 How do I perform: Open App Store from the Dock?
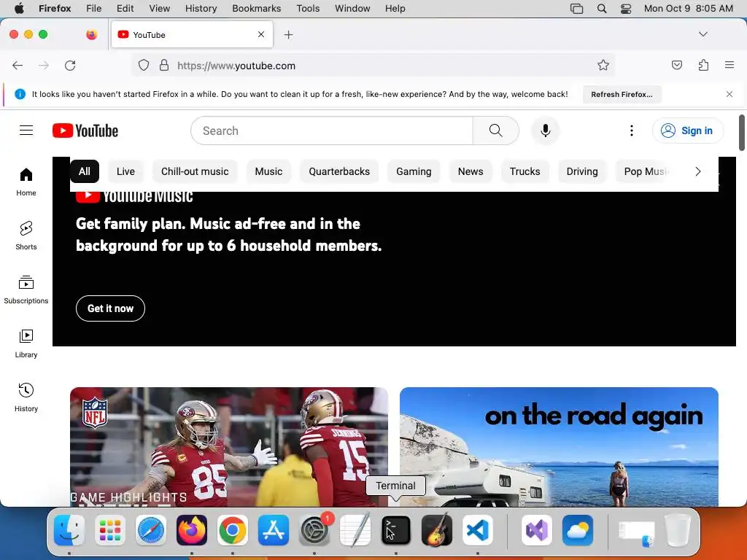(x=274, y=530)
